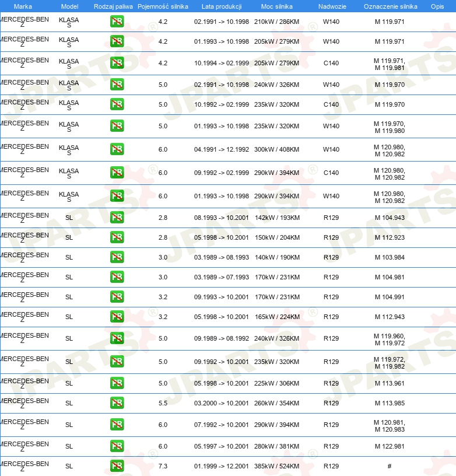456x476 pixels.
Task: Click the Model column header
Action: (69, 6)
